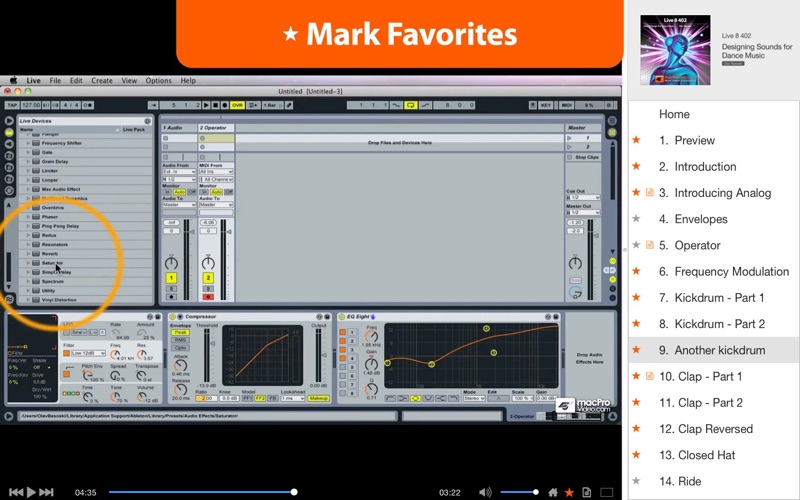Screen dimensions: 800x500
Task: Toggle the KEY map mode button
Action: [546, 105]
